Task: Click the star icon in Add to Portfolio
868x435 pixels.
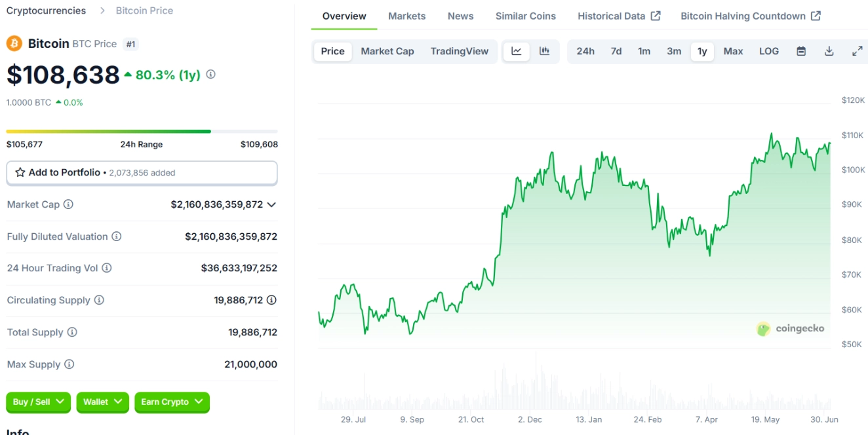Action: [20, 172]
